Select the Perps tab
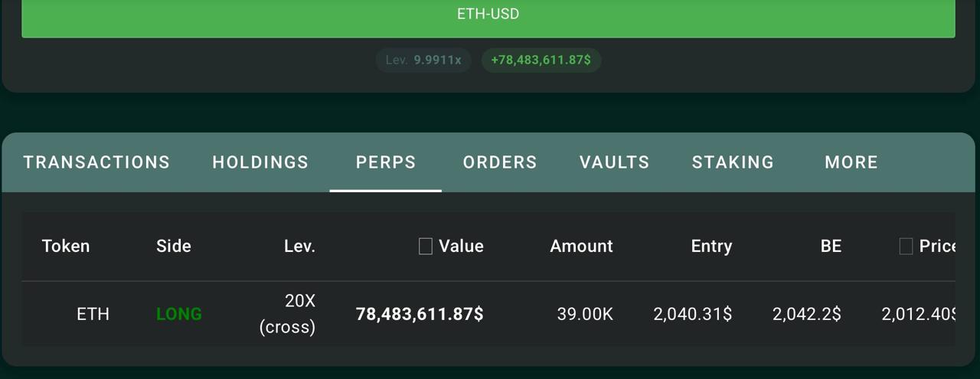This screenshot has height=379, width=980. 386,162
